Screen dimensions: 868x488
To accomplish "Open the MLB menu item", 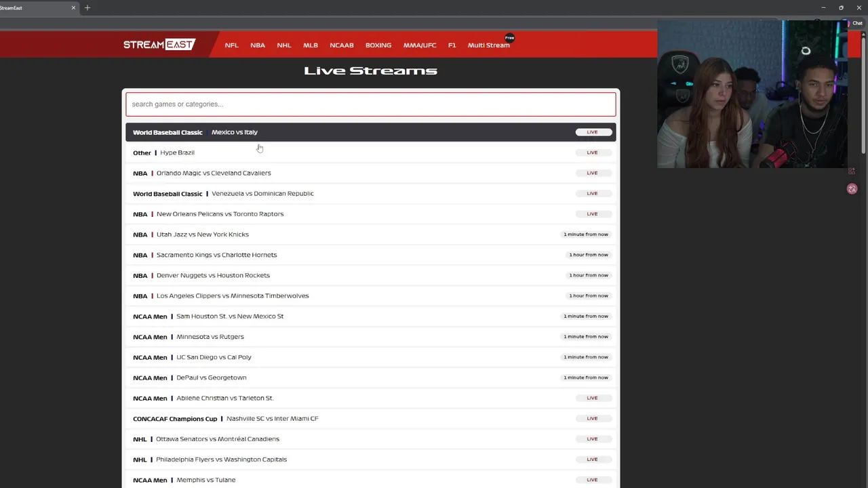I will 311,45.
